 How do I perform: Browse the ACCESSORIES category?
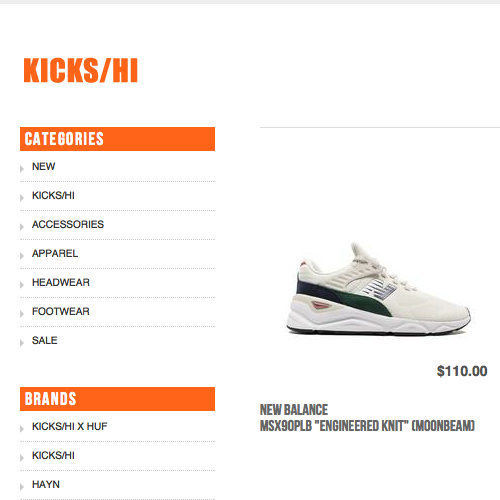pos(68,224)
